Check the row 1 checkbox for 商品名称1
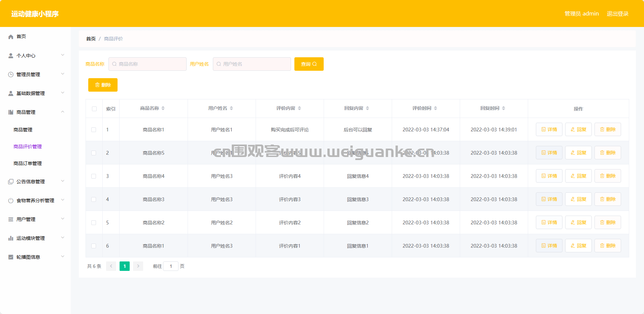The width and height of the screenshot is (644, 314). [x=94, y=130]
